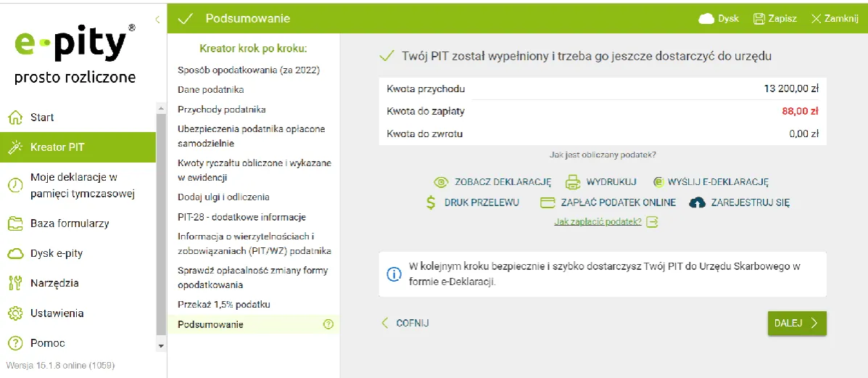This screenshot has width=868, height=378.
Task: Open Jak jest obliczany podatek link
Action: pyautogui.click(x=603, y=155)
